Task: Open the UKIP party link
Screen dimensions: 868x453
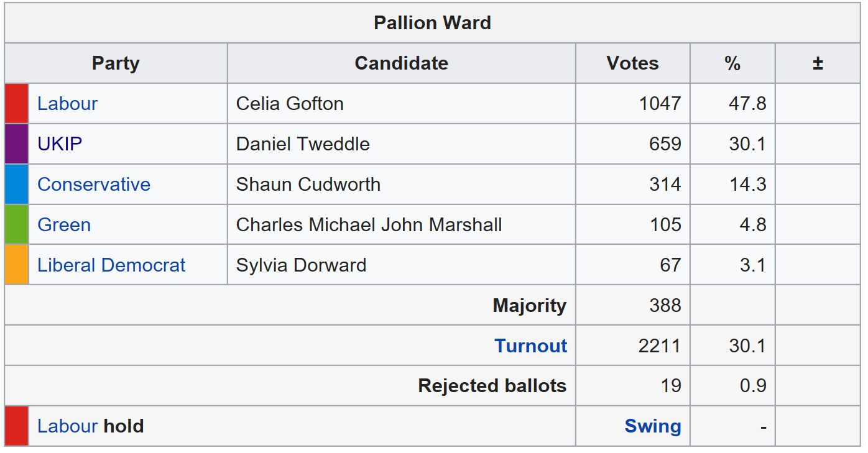Action: [x=60, y=144]
